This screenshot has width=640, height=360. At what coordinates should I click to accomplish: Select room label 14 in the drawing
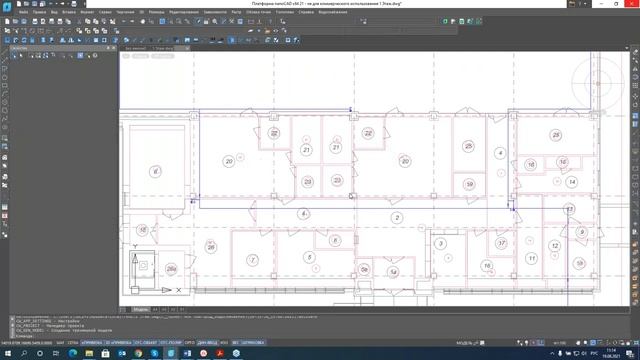572,182
